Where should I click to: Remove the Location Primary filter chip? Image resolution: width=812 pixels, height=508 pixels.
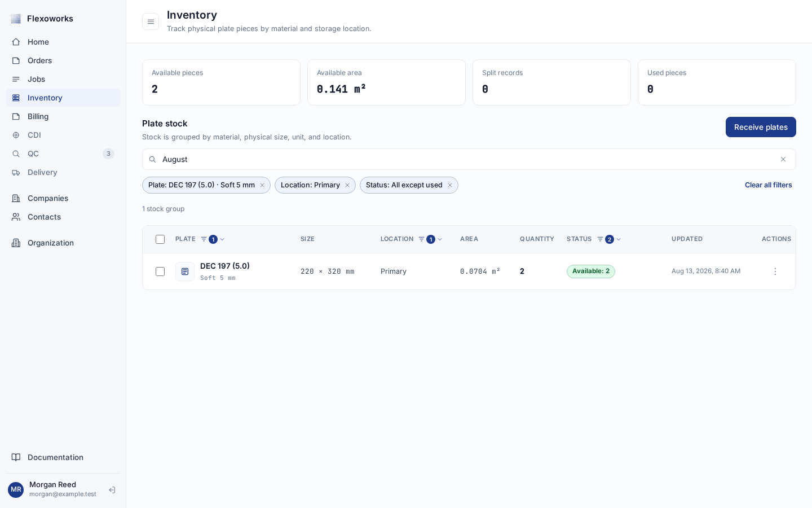click(347, 185)
